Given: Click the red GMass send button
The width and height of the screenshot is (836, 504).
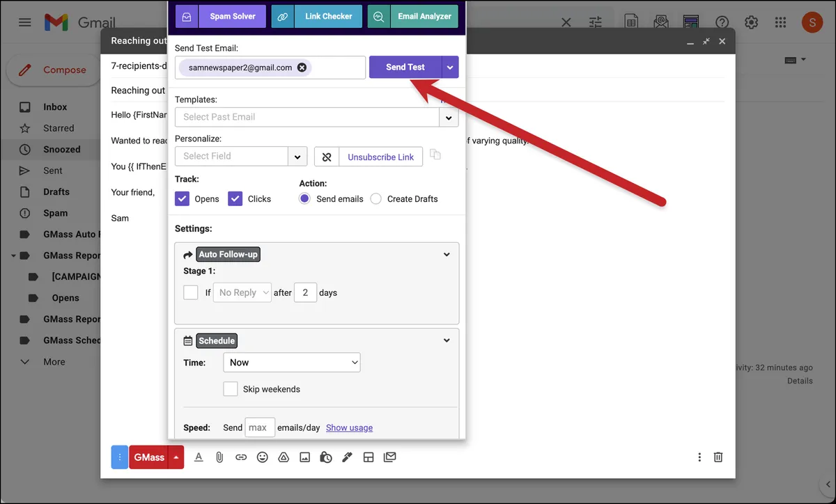Looking at the screenshot, I should pos(149,457).
